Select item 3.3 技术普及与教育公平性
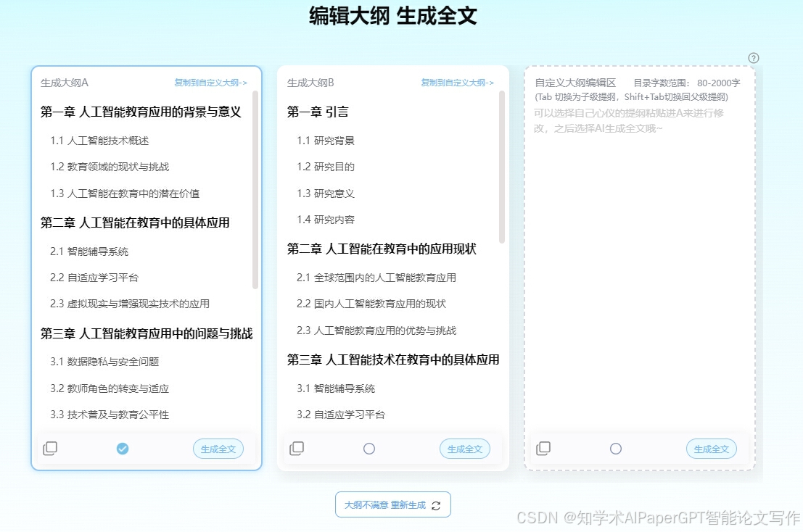The image size is (803, 532). pyautogui.click(x=110, y=415)
